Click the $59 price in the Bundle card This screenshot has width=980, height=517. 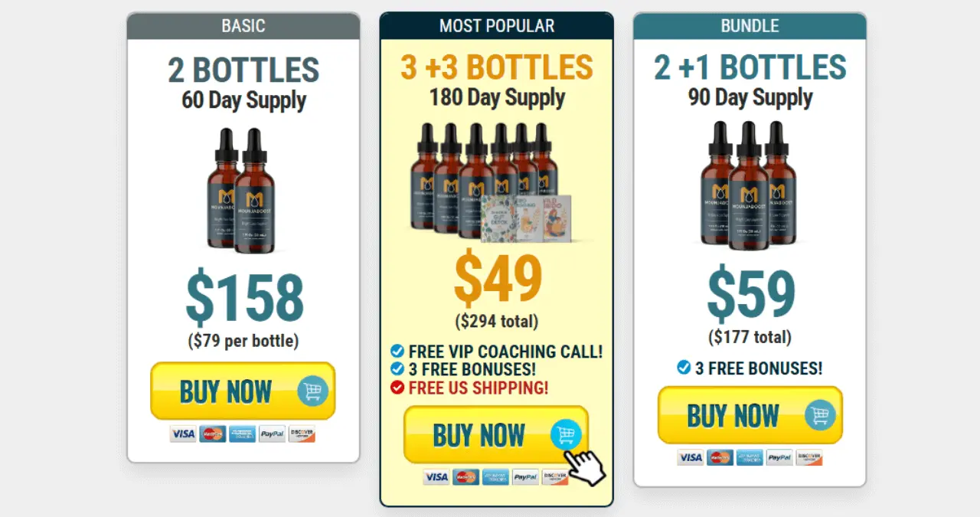pyautogui.click(x=750, y=293)
